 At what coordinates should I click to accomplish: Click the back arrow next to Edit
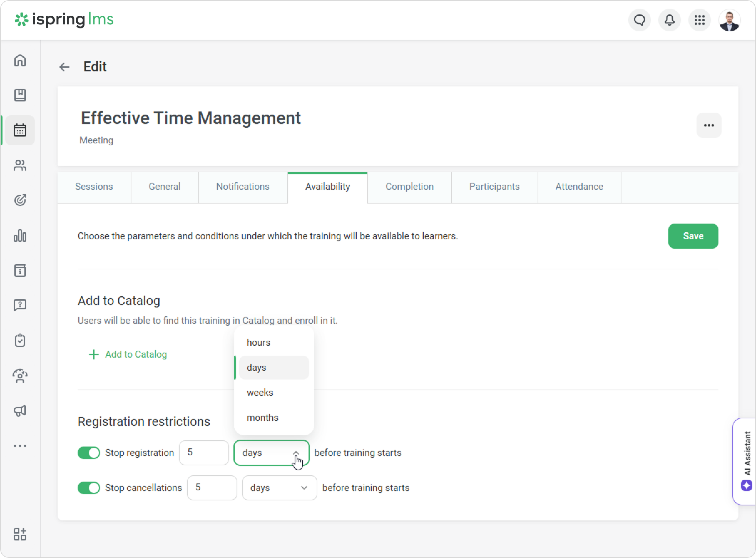click(64, 67)
